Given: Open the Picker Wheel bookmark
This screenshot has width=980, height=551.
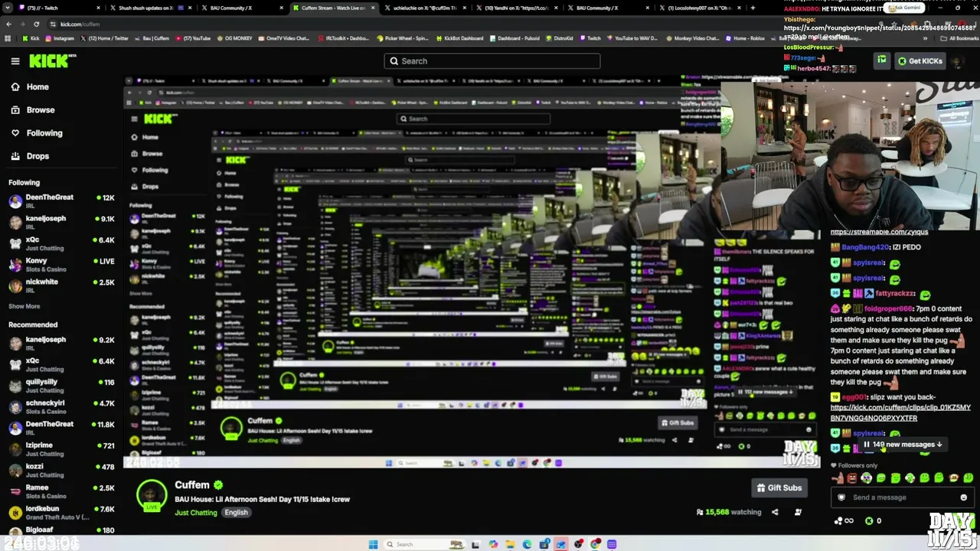Looking at the screenshot, I should click(x=403, y=38).
